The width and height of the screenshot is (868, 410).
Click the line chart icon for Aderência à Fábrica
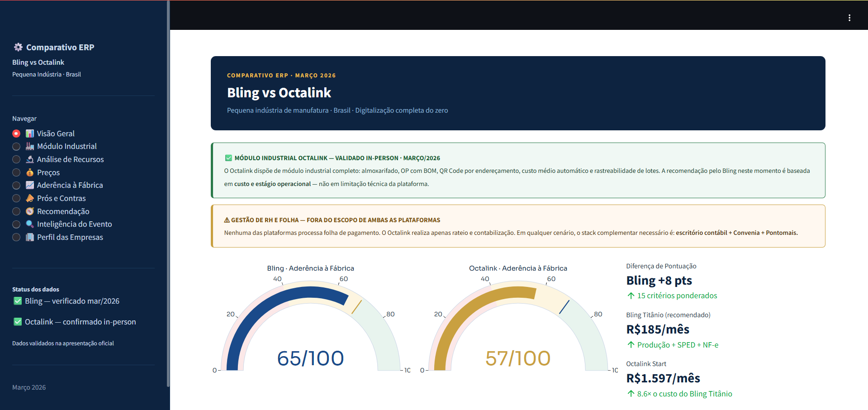click(x=30, y=185)
